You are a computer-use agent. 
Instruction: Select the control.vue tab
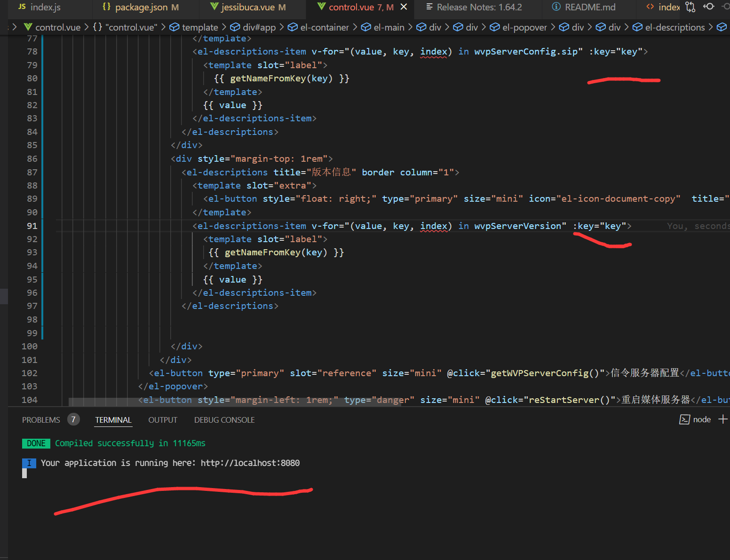click(361, 7)
